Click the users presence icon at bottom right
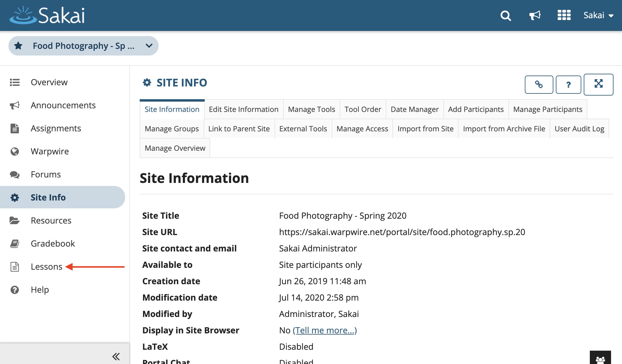The height and width of the screenshot is (364, 622). 600,359
